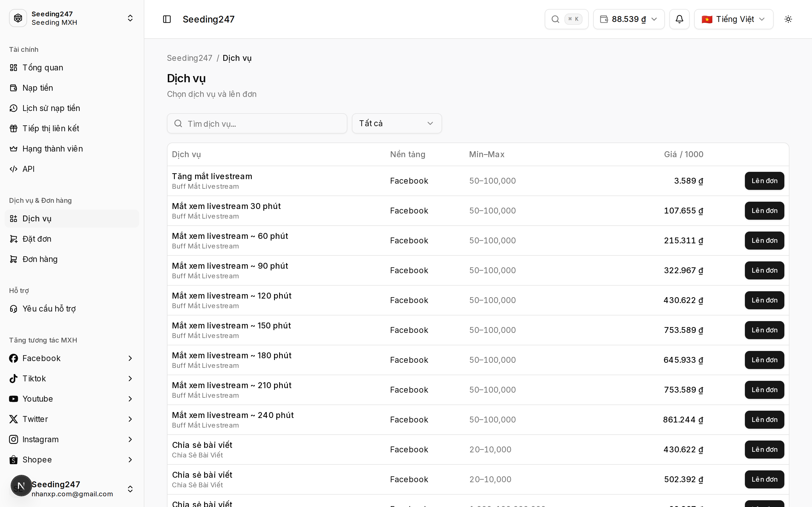Click the Seeding247 breadcrumb link
The height and width of the screenshot is (507, 812).
click(189, 58)
